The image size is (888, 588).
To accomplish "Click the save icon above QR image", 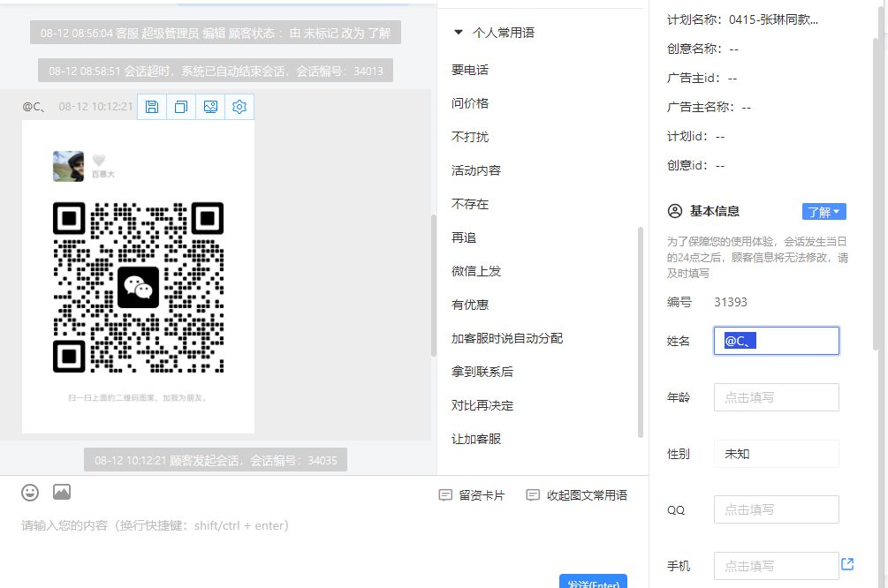I will pos(152,107).
